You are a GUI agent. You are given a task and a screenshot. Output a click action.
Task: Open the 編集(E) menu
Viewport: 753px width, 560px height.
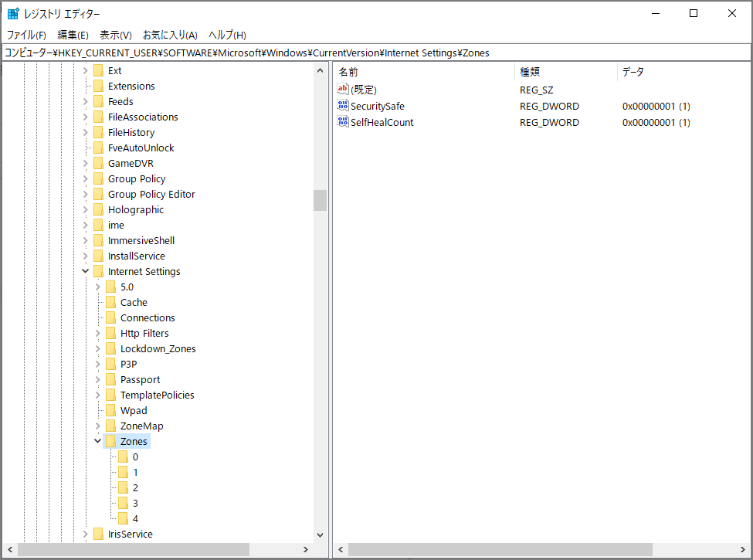(73, 35)
